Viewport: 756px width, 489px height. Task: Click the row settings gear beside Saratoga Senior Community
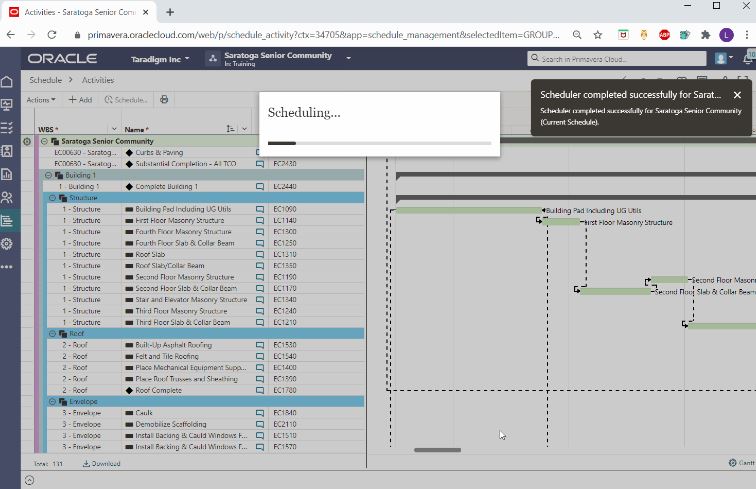point(27,141)
